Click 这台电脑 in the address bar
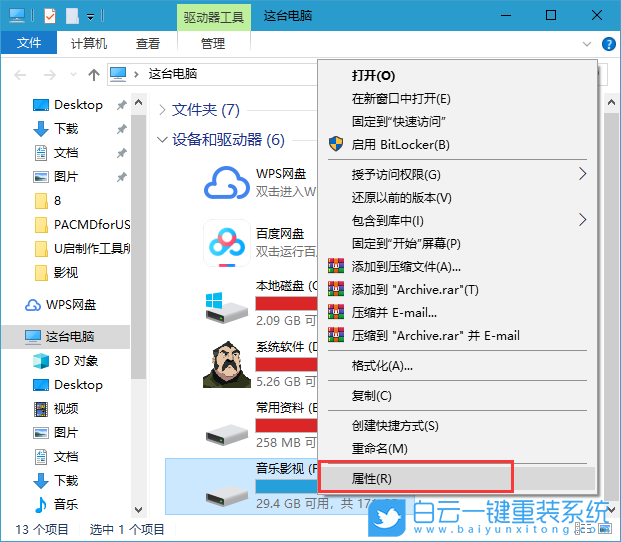 [x=173, y=74]
